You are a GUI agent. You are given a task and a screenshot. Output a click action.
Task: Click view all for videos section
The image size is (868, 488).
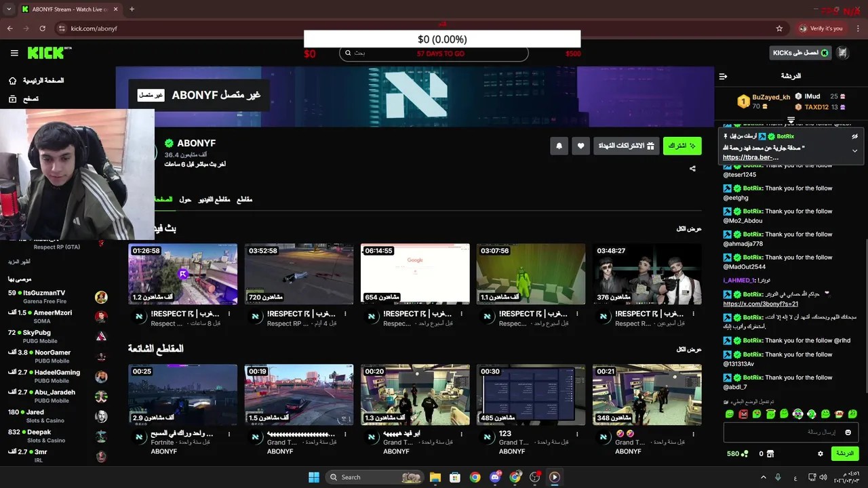[x=689, y=229]
